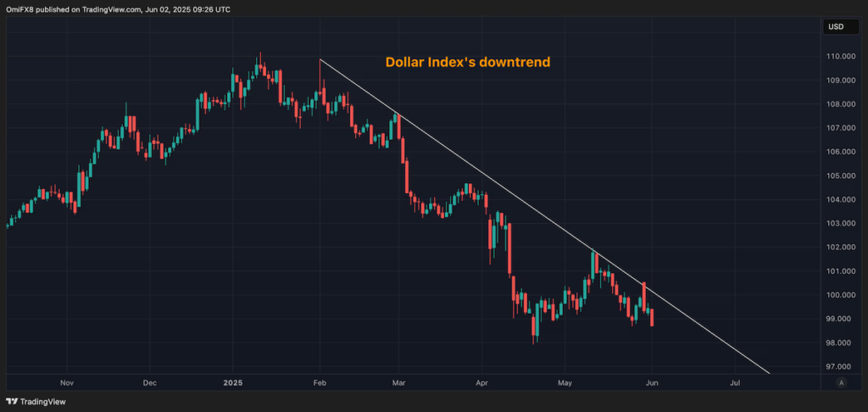Toggle the auto-scale 'A' button
The height and width of the screenshot is (412, 868).
pos(841,383)
